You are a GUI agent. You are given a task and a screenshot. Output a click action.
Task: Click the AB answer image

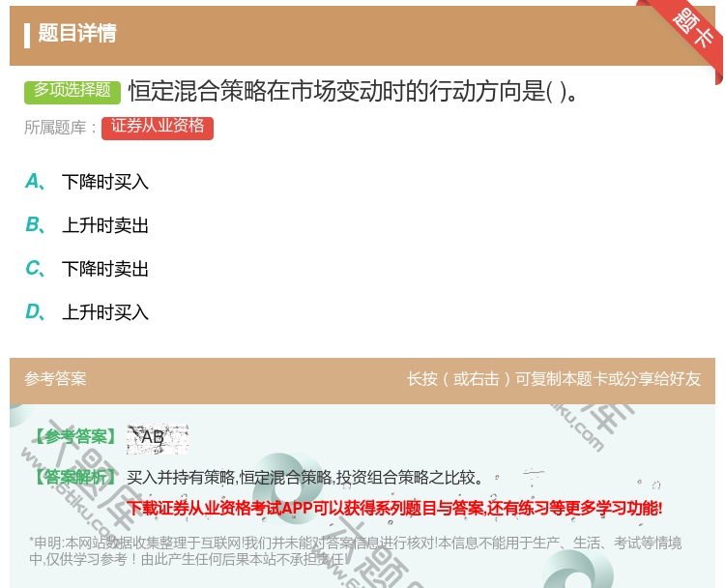tap(157, 438)
